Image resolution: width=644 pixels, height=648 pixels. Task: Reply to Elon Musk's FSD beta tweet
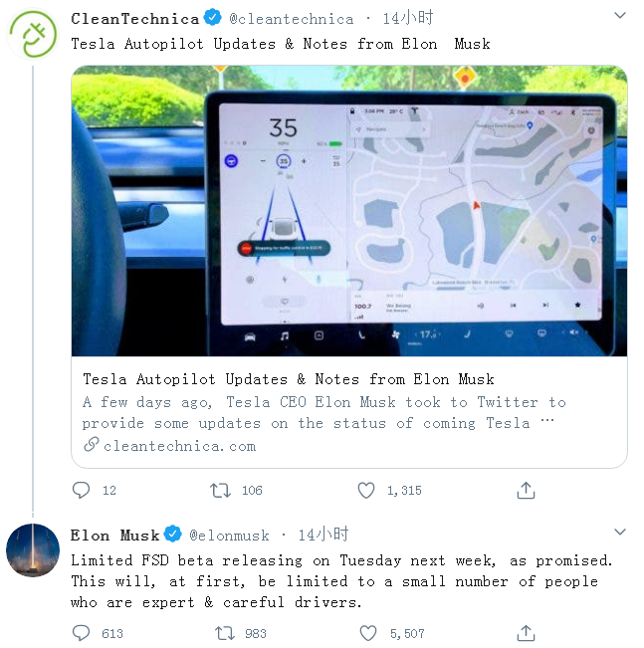[82, 633]
